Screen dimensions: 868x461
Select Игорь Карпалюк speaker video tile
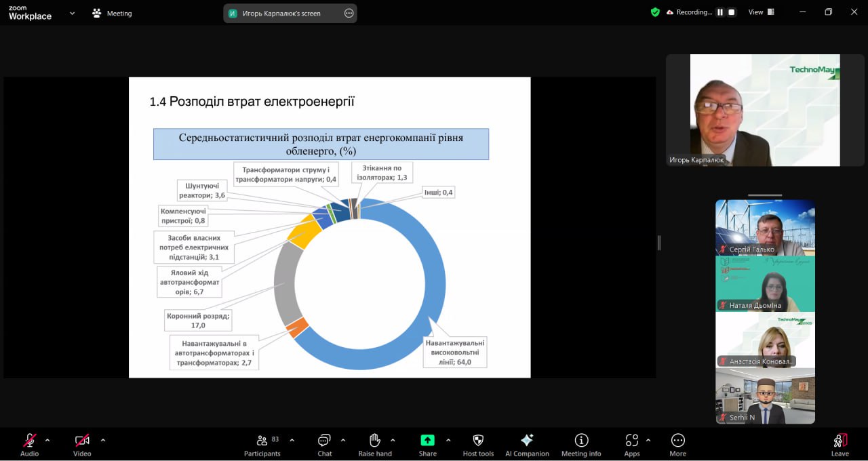click(765, 111)
